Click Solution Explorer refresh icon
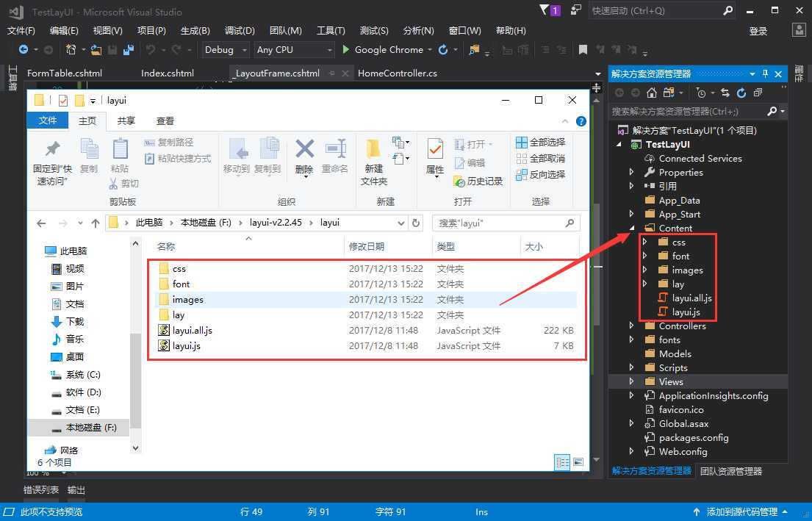The image size is (812, 521). (741, 93)
